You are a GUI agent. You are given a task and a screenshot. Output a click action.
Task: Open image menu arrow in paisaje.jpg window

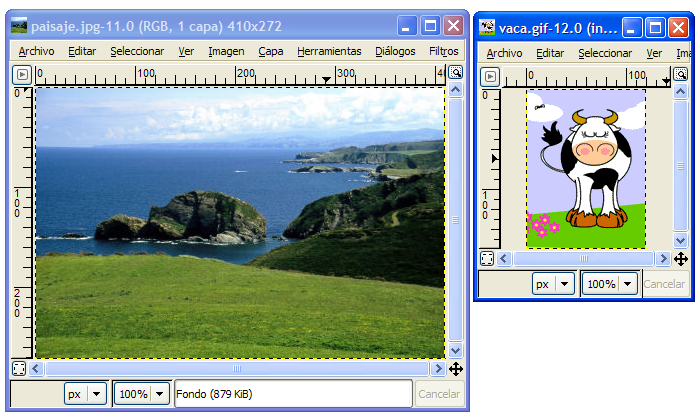(22, 73)
